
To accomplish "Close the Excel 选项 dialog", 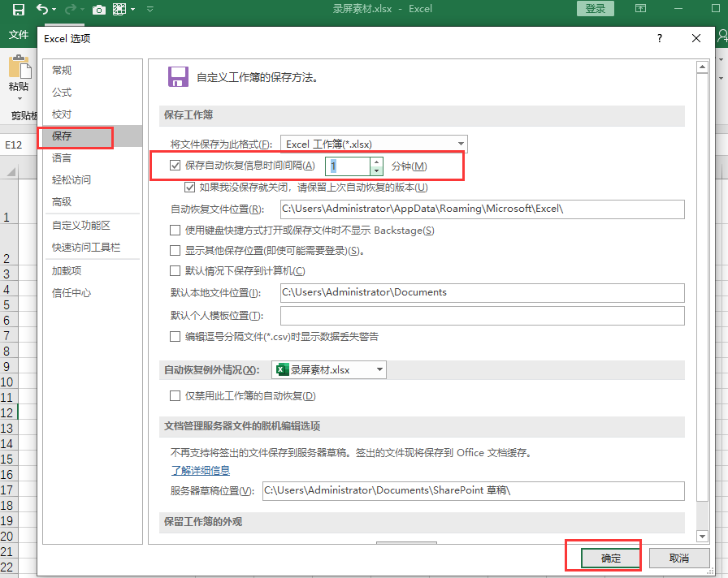I will (x=696, y=38).
